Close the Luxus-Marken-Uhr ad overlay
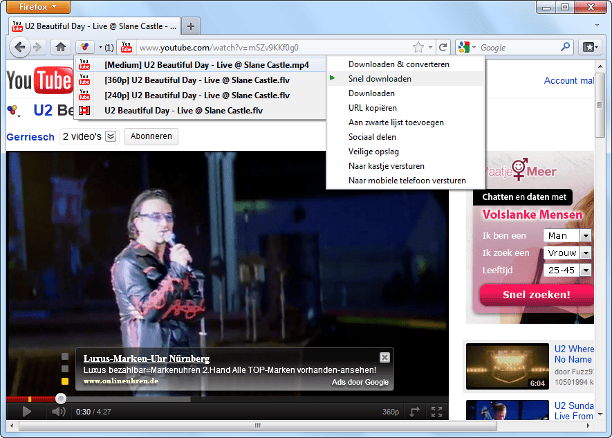The image size is (612, 438). pyautogui.click(x=384, y=357)
